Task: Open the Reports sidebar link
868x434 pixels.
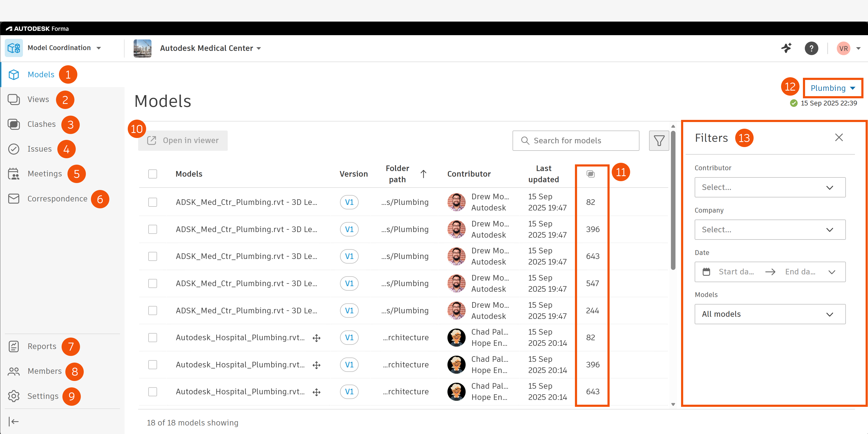Action: click(x=42, y=346)
